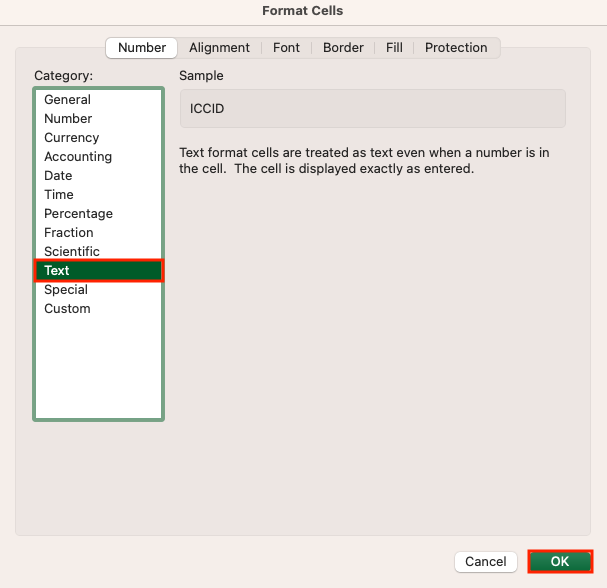Open the Font tab
Screen dimensions: 607x588
pos(286,48)
